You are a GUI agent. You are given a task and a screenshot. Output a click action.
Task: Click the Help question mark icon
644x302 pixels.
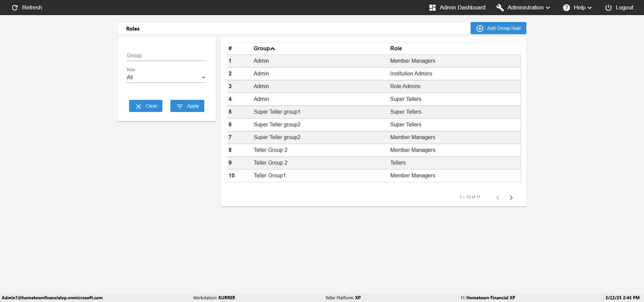click(x=567, y=7)
